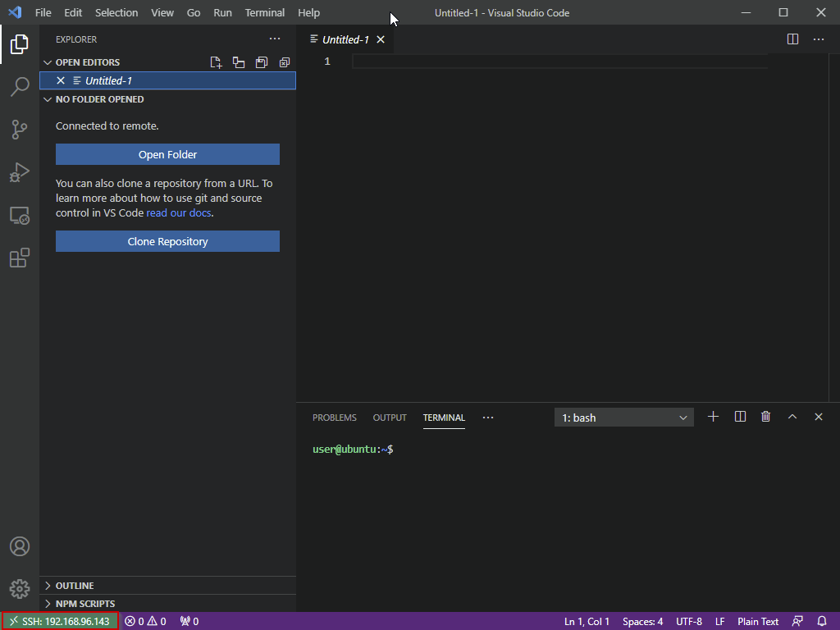The width and height of the screenshot is (840, 630).
Task: Open the Help menu
Action: click(x=308, y=13)
